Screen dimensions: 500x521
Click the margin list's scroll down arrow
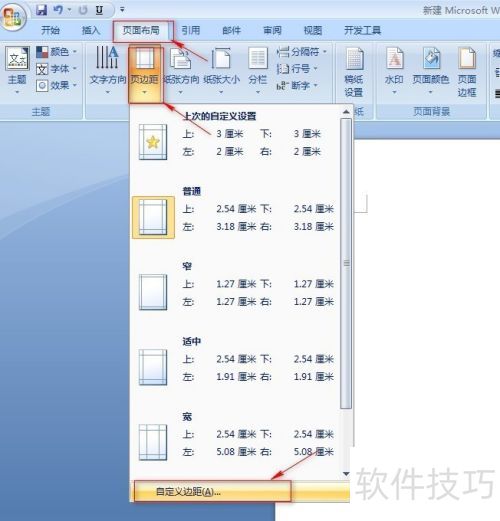click(346, 473)
